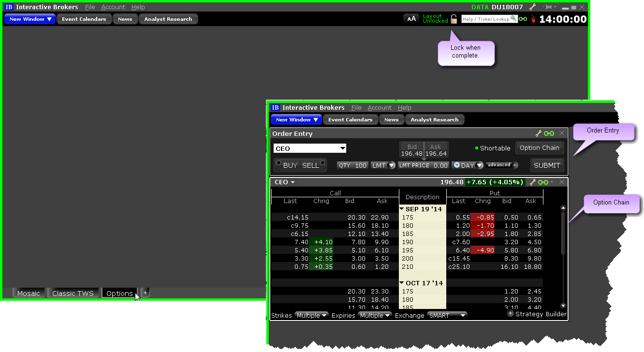Click News in the main window toolbar

point(125,19)
